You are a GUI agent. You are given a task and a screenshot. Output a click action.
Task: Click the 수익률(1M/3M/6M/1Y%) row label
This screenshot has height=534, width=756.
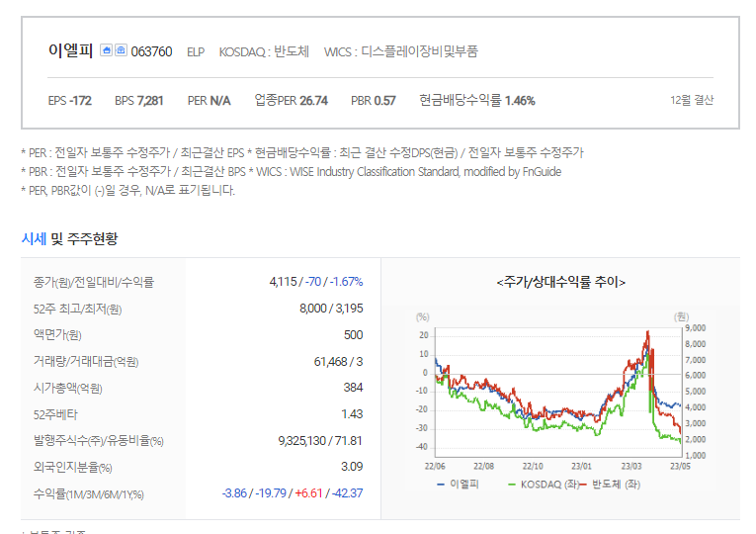coord(89,494)
